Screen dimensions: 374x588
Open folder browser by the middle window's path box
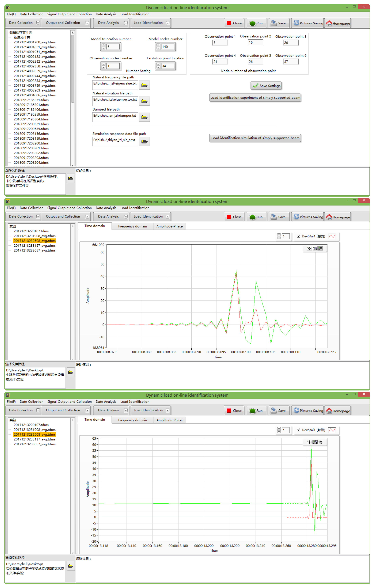(x=71, y=372)
